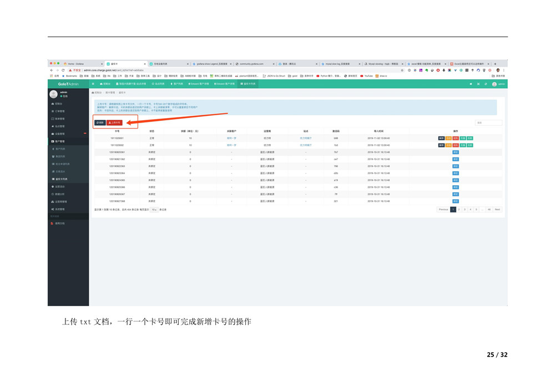Click the red 上传卡号 upload button
The image size is (555, 392).
tap(114, 123)
